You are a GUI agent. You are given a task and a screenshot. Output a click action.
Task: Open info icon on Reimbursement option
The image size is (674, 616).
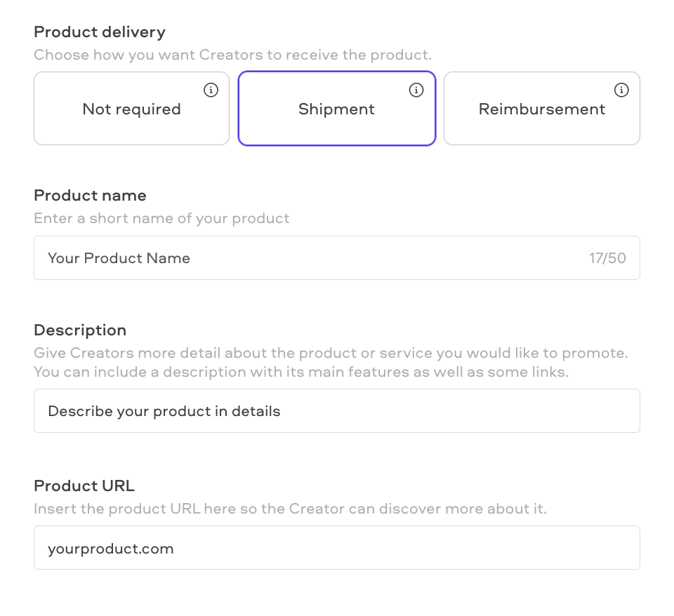pos(621,91)
